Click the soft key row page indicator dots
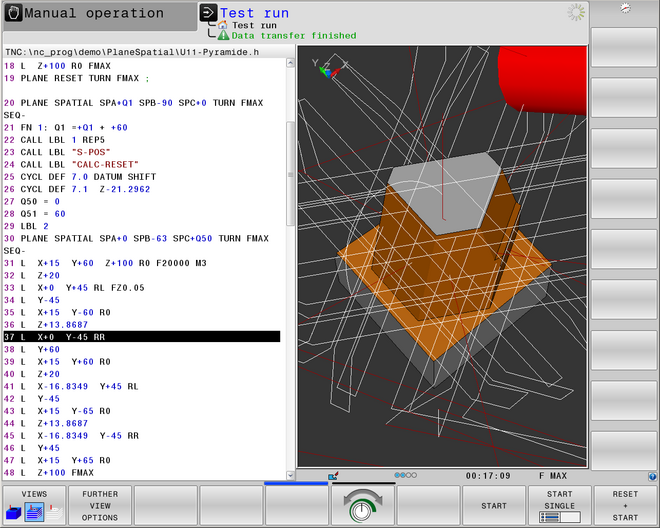Image resolution: width=660 pixels, height=528 pixels. tap(405, 476)
